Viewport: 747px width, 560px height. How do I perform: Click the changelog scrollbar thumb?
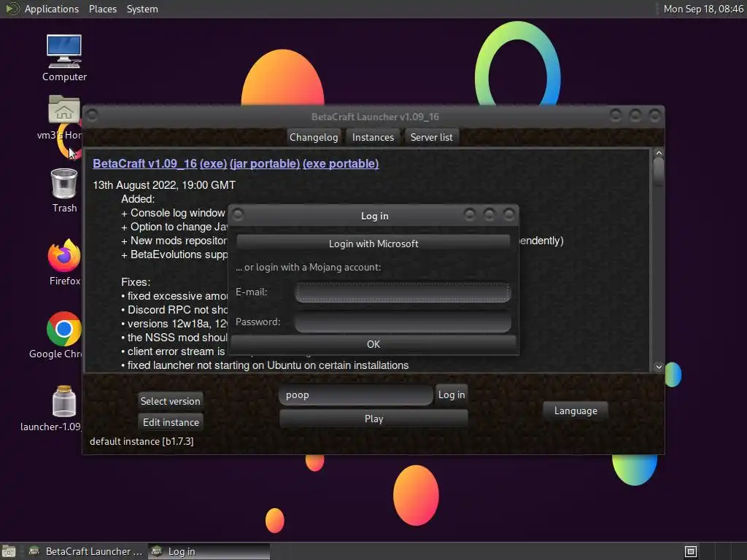tap(659, 171)
